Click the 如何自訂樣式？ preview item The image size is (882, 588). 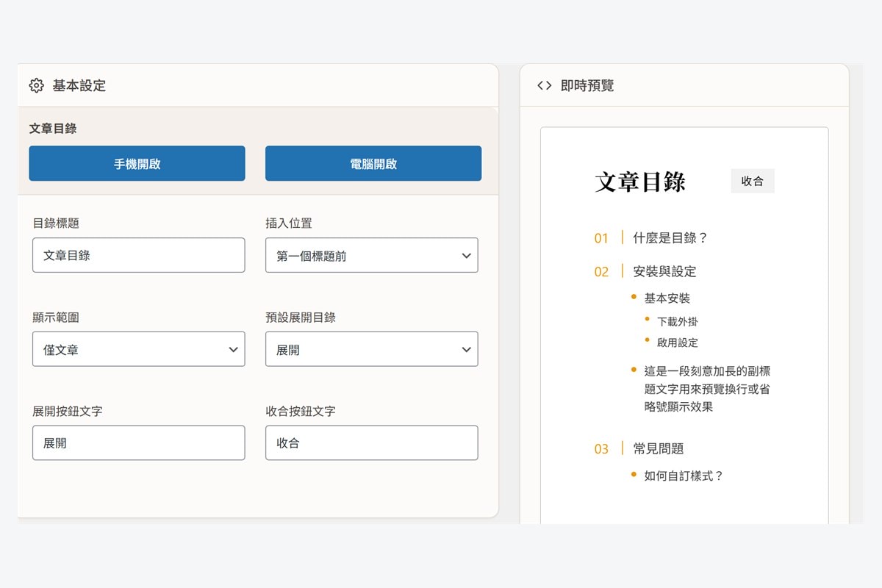point(684,476)
